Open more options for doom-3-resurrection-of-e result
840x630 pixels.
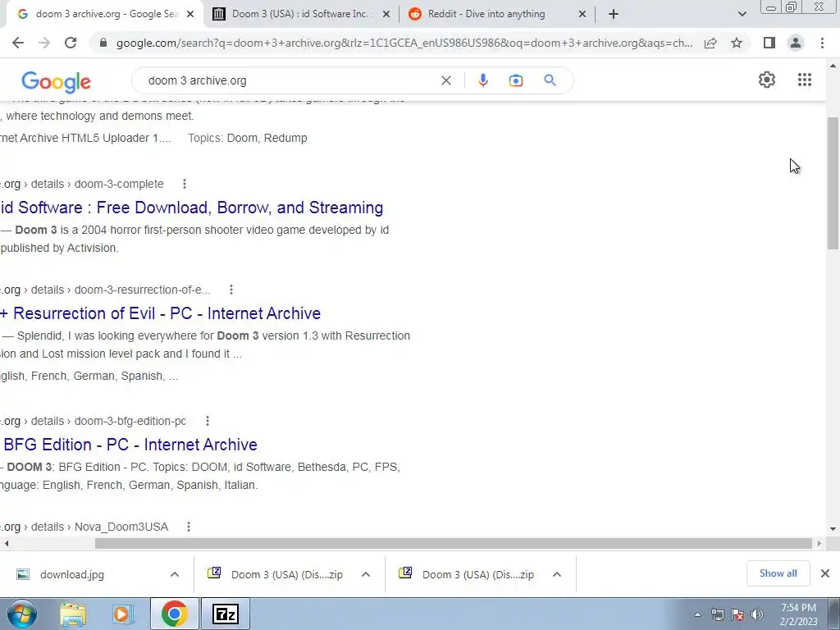[x=231, y=290]
